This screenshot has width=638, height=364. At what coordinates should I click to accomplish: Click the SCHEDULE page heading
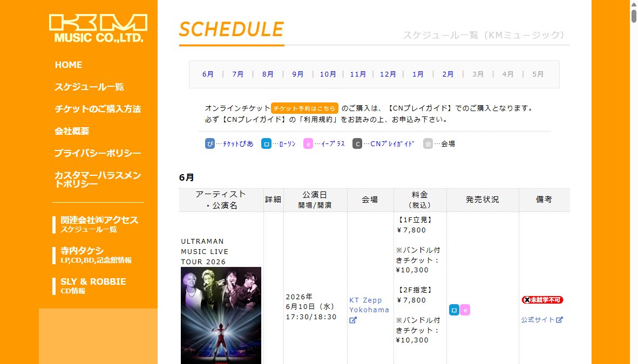point(232,29)
